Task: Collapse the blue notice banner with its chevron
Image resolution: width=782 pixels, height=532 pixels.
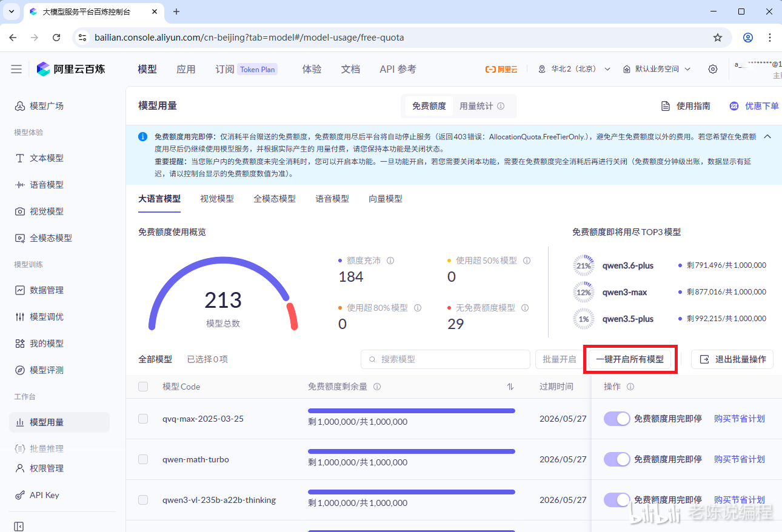Action: (767, 136)
